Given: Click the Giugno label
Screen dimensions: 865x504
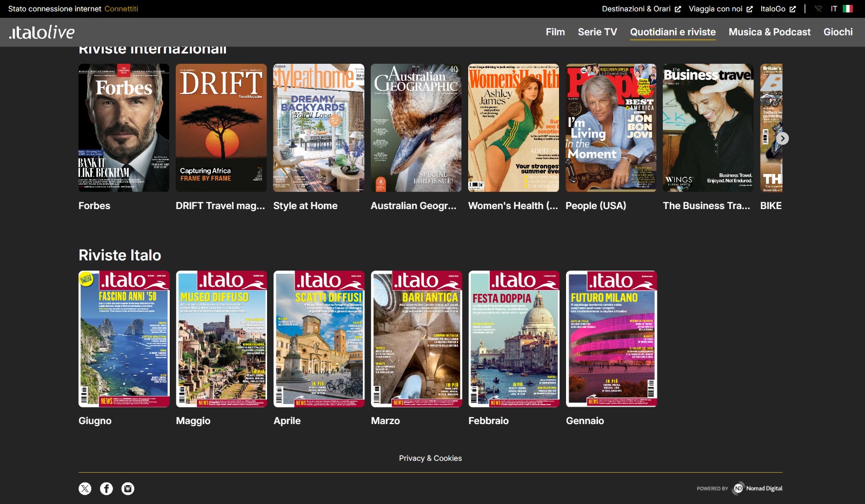Looking at the screenshot, I should (95, 421).
